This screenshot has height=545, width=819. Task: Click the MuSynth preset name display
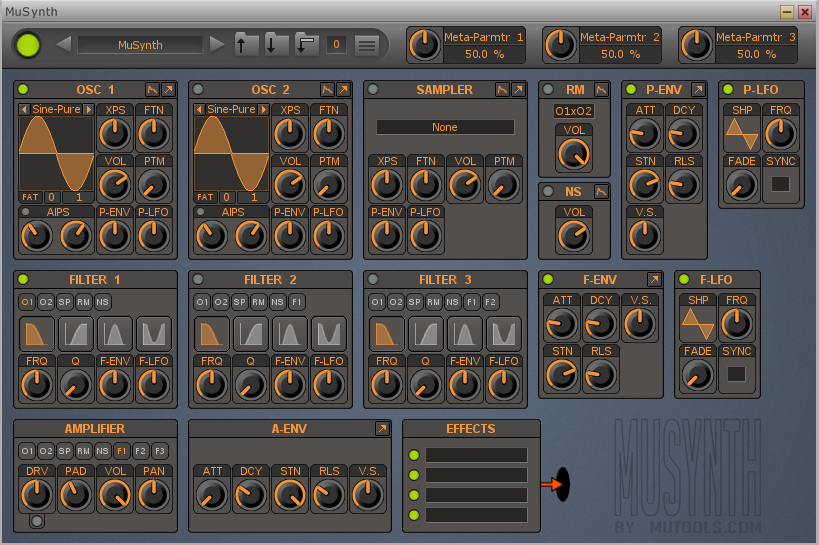pyautogui.click(x=140, y=45)
